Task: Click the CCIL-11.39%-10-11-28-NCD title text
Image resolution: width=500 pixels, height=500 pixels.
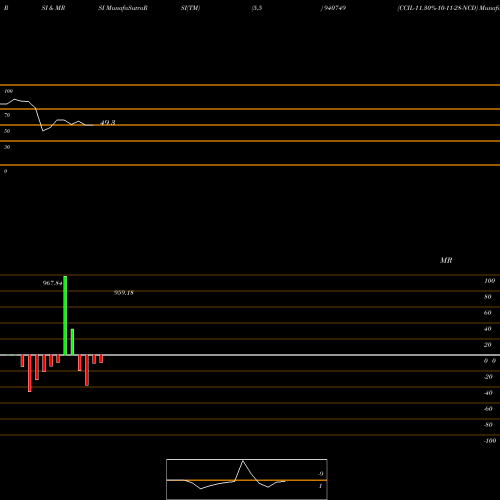Action: pos(437,8)
